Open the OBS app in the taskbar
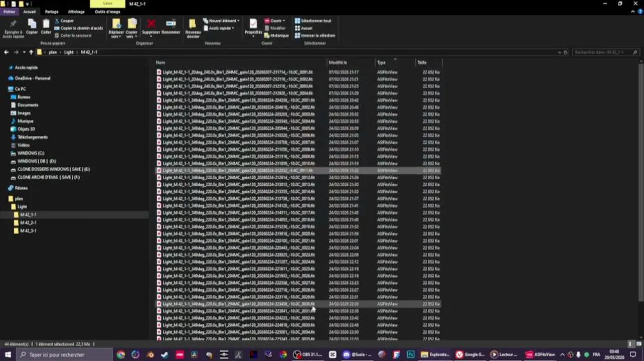 308,354
